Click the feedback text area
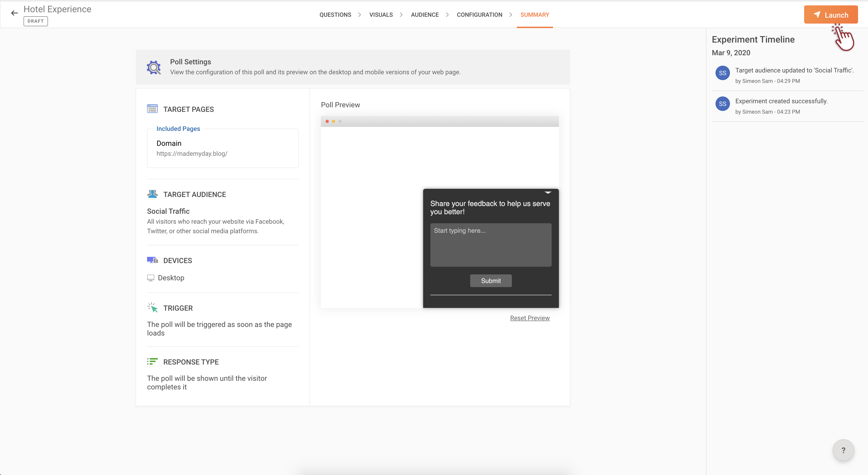Screen dimensions: 868x475 pos(491,245)
